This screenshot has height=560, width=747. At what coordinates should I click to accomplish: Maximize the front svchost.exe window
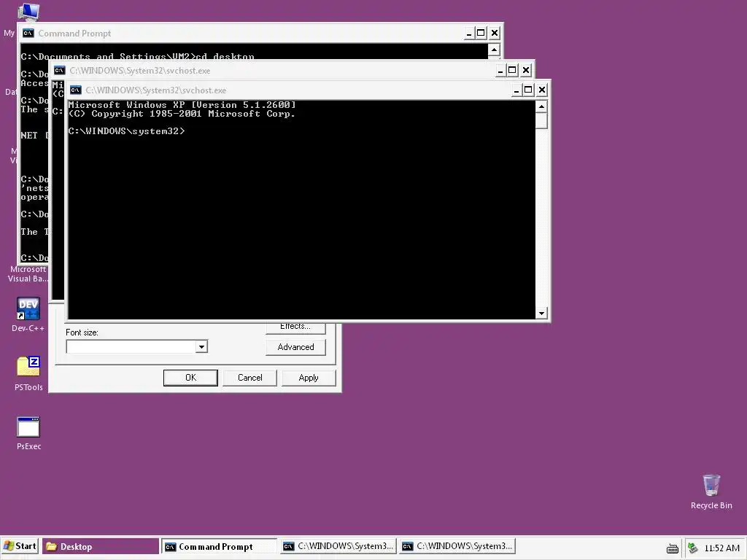coord(528,90)
